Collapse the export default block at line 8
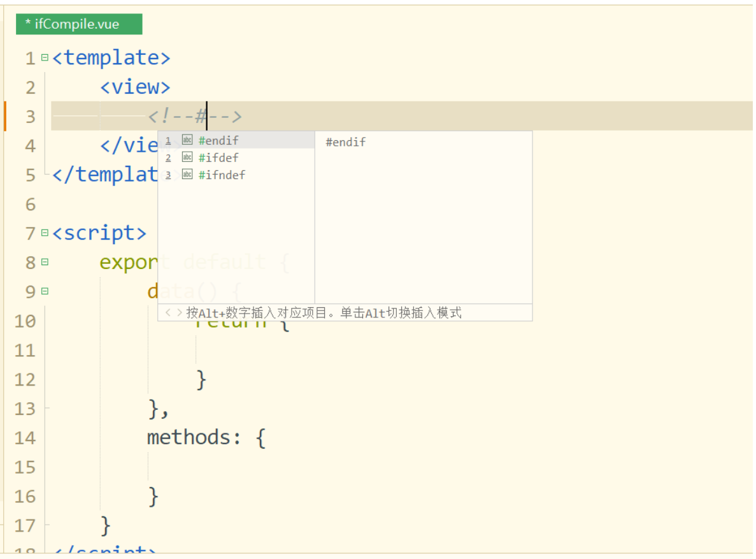 click(45, 262)
